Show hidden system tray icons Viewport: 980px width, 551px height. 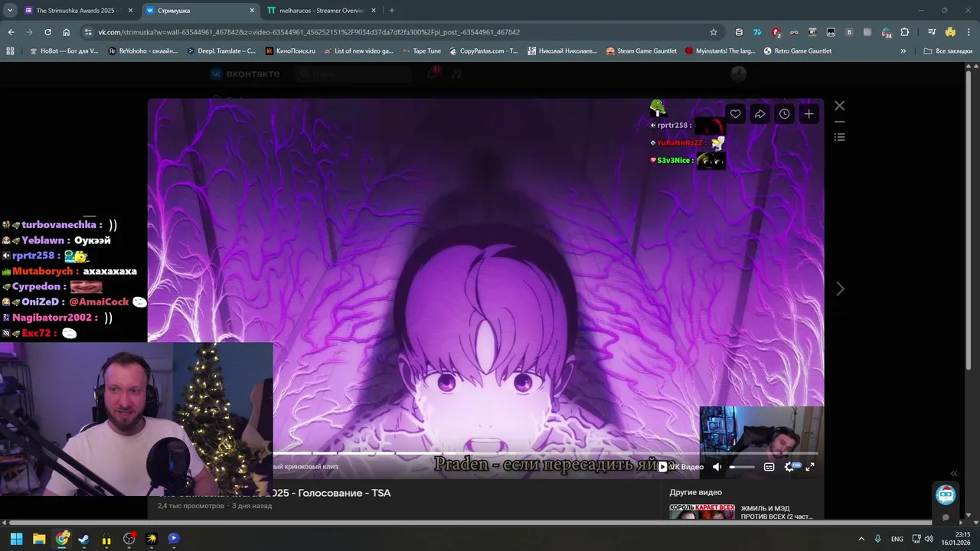[861, 539]
